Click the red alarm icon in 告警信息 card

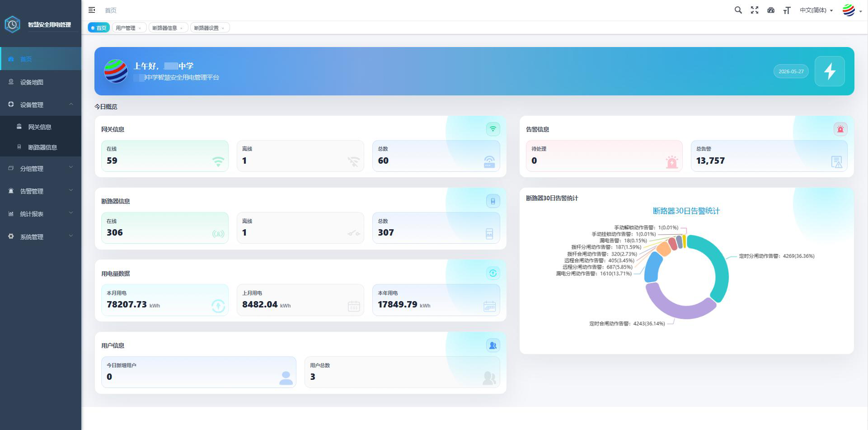click(x=840, y=129)
